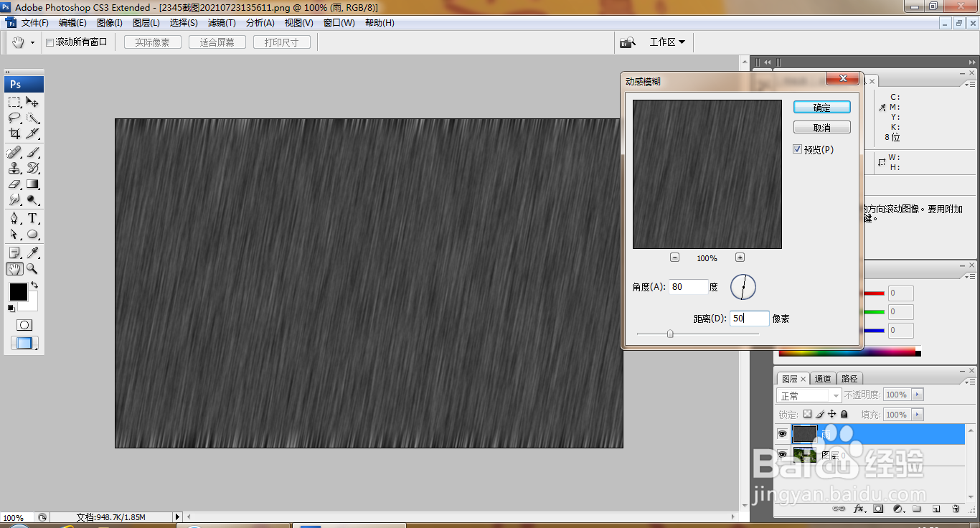Select the Slice tool
The width and height of the screenshot is (980, 528).
(x=33, y=133)
